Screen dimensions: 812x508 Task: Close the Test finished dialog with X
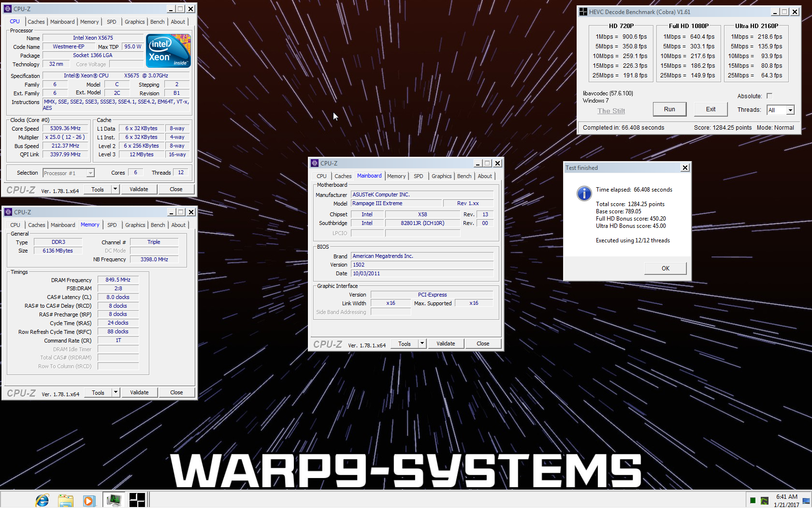point(685,167)
